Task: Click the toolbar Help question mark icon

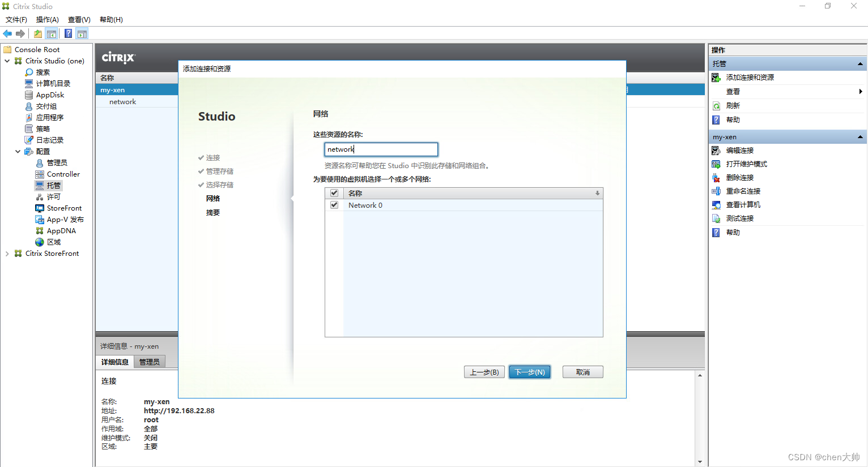Action: [x=68, y=33]
